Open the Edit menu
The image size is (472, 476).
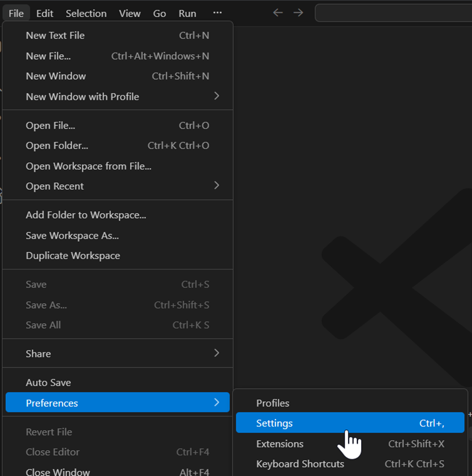pyautogui.click(x=45, y=13)
